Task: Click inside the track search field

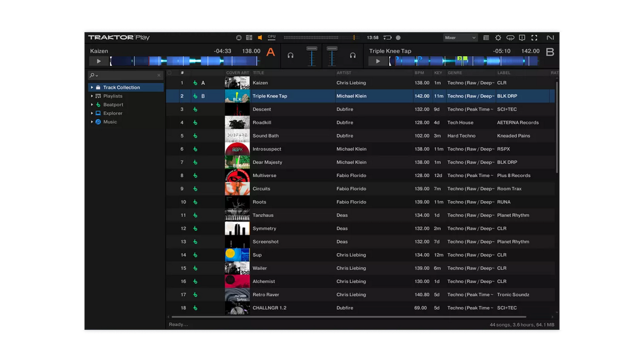Action: coord(122,75)
